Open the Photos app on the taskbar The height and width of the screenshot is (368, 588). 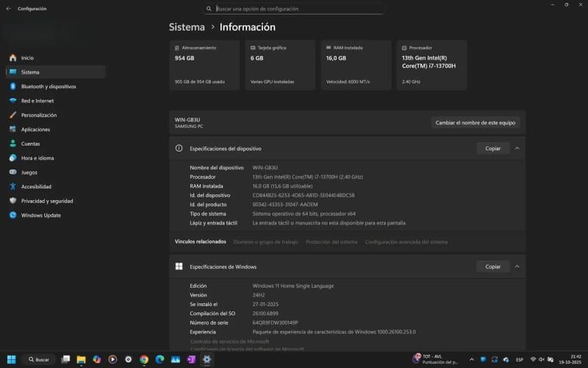[176, 359]
